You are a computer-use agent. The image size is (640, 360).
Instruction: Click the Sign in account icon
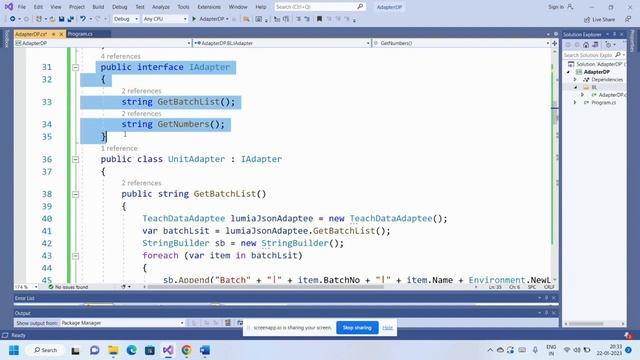tap(570, 7)
